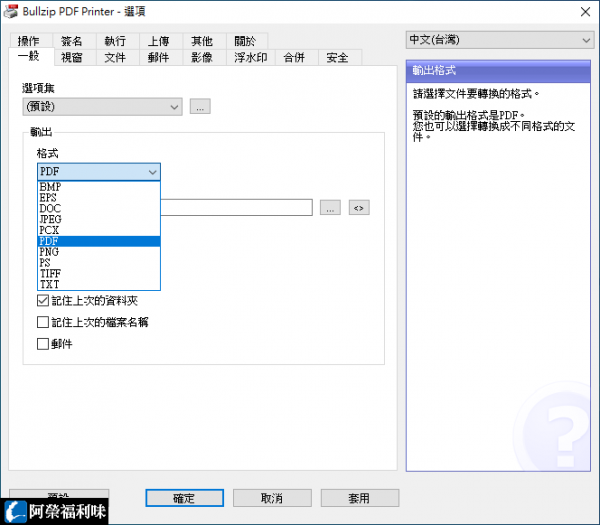This screenshot has height=525, width=600.
Task: Click the 確定 button
Action: [x=184, y=498]
